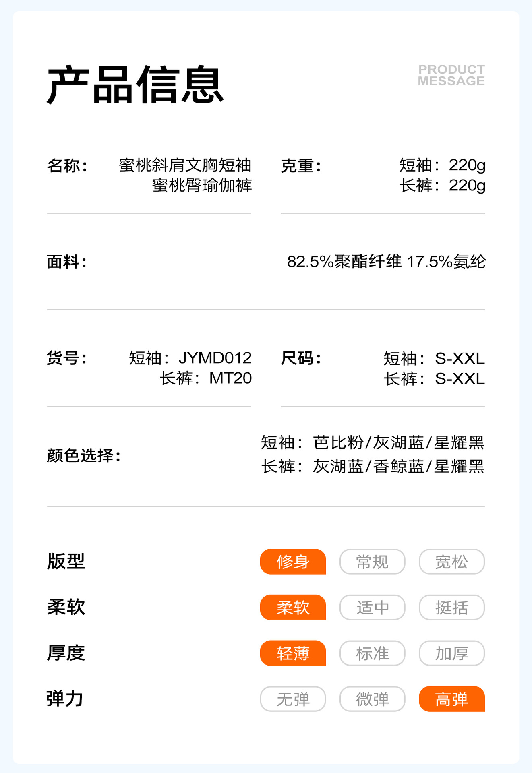This screenshot has height=773, width=532.
Task: Click the pants item number MT20
Action: pos(230,378)
